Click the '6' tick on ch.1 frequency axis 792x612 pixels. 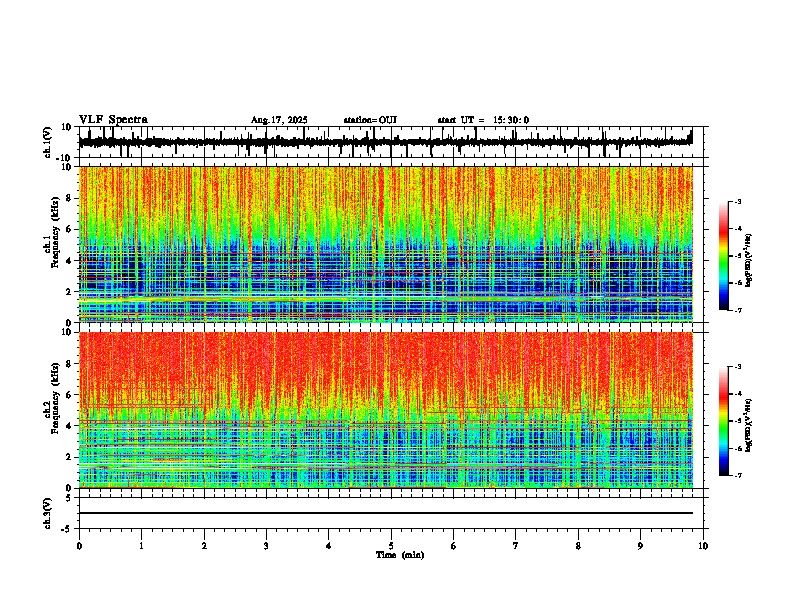click(70, 229)
